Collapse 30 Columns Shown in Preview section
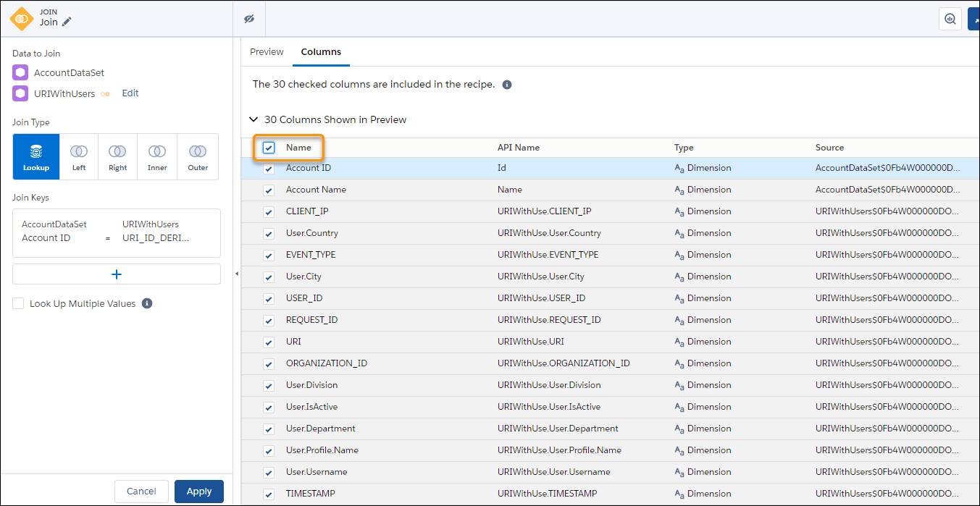This screenshot has width=980, height=506. coord(254,119)
